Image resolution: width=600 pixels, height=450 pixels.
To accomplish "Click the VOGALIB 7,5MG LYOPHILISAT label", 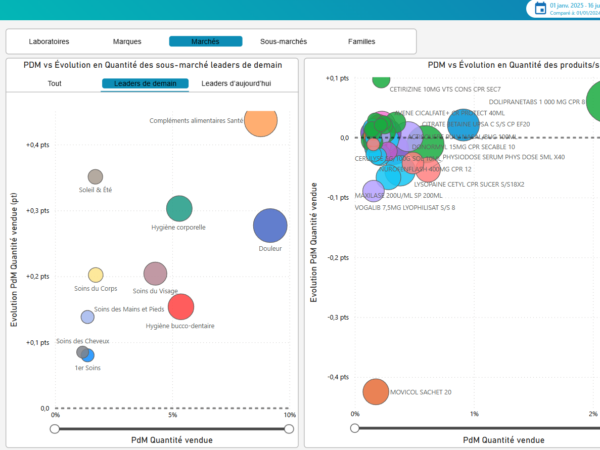I will click(405, 208).
